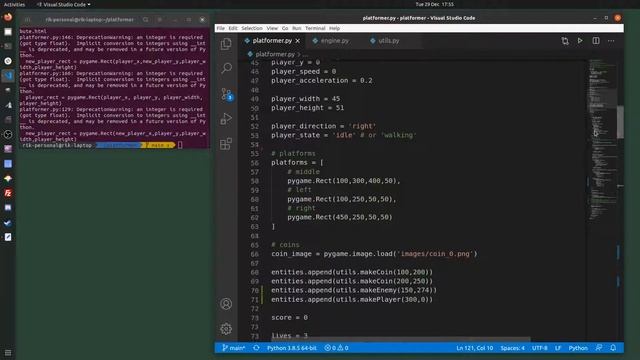Open Changes compare icon in editor toolbar

point(565,41)
